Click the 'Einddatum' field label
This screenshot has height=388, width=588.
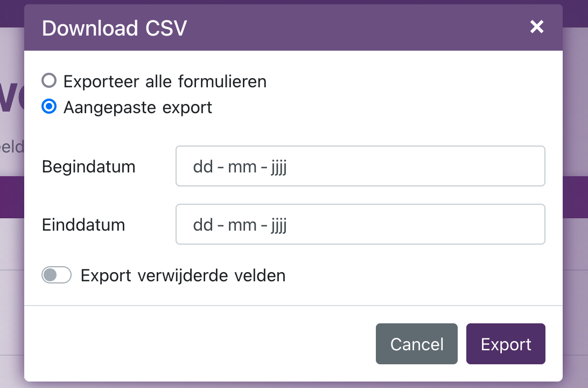pyautogui.click(x=83, y=224)
